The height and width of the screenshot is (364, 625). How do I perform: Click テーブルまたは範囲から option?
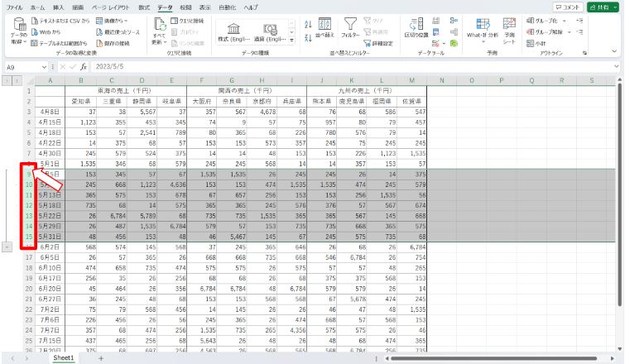tap(59, 43)
